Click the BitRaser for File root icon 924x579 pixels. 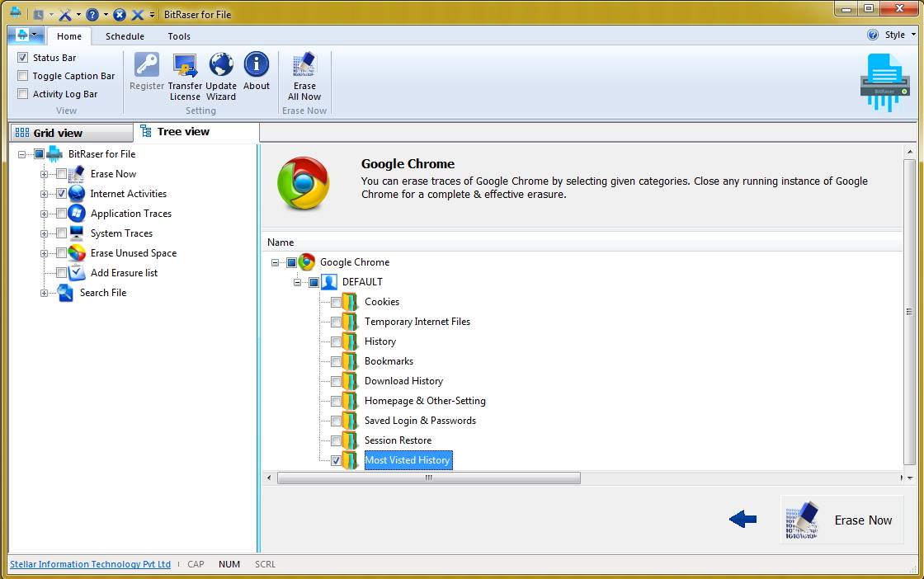click(54, 153)
